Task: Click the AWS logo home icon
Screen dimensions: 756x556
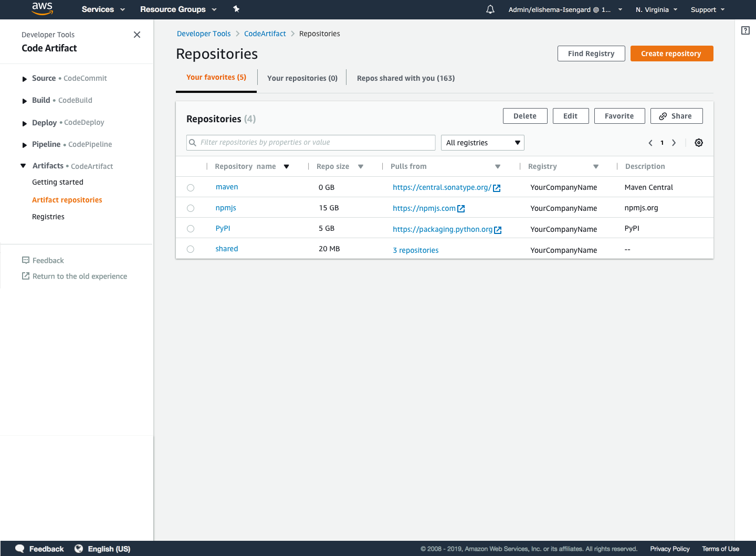Action: tap(42, 8)
